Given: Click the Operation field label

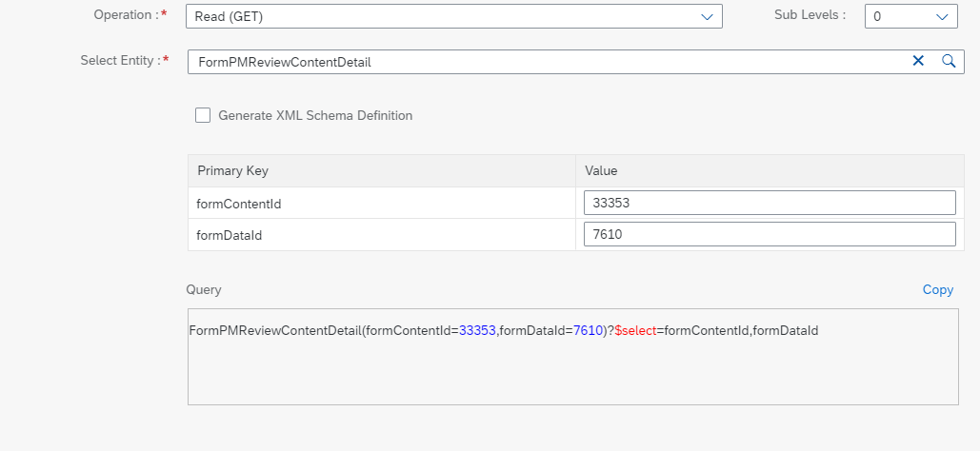Looking at the screenshot, I should point(127,15).
